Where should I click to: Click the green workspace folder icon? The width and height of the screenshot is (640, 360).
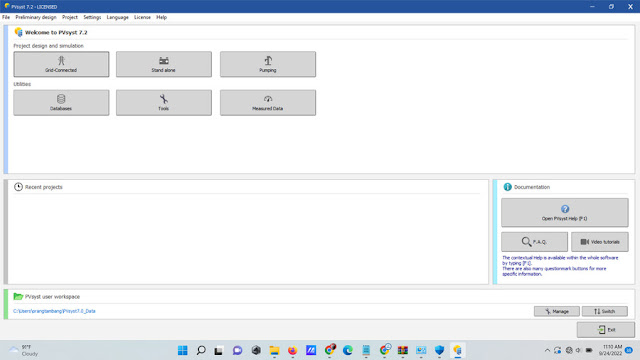point(18,297)
